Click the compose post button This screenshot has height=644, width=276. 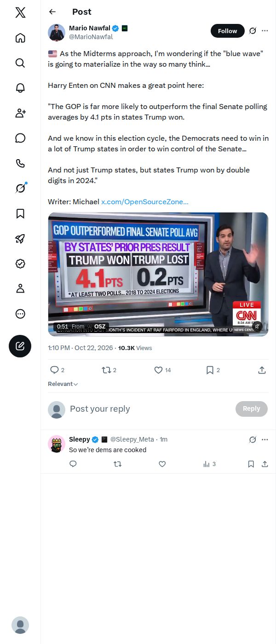pyautogui.click(x=20, y=346)
